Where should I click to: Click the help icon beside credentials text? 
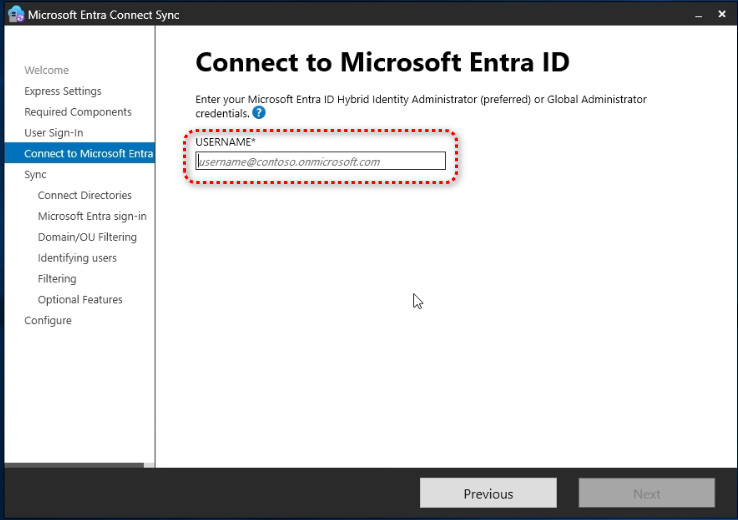click(259, 113)
